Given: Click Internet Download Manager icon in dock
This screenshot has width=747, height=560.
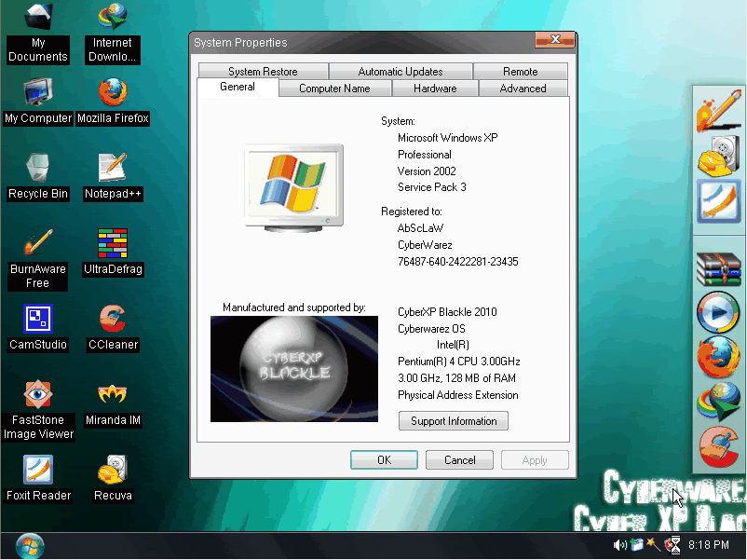Looking at the screenshot, I should tap(719, 402).
